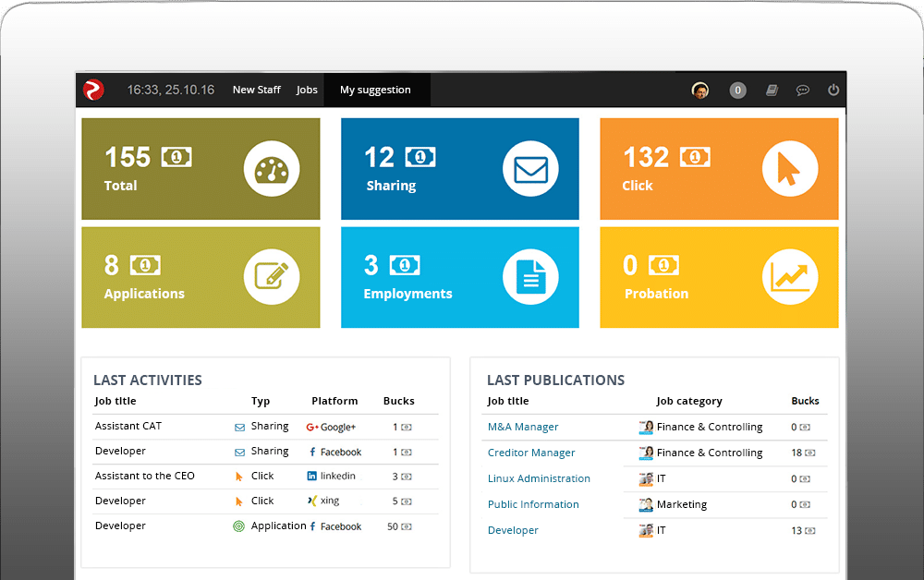924x580 pixels.
Task: Click the linkedin icon in Assistant to the CEO row
Action: 311,476
